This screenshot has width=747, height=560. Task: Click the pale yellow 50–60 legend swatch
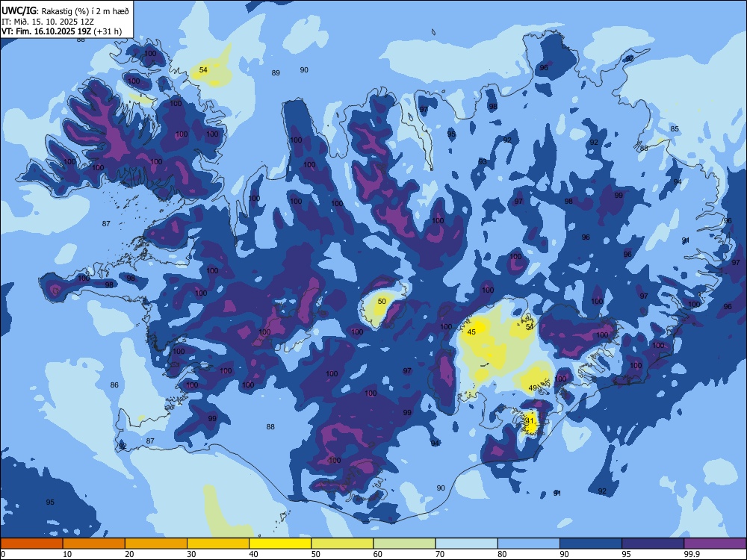(342, 544)
